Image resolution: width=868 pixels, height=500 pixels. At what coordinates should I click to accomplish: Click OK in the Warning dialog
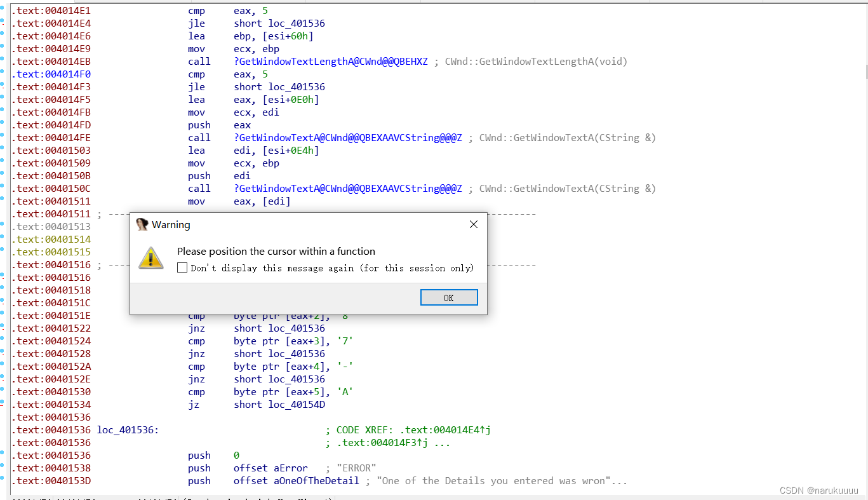pos(449,297)
